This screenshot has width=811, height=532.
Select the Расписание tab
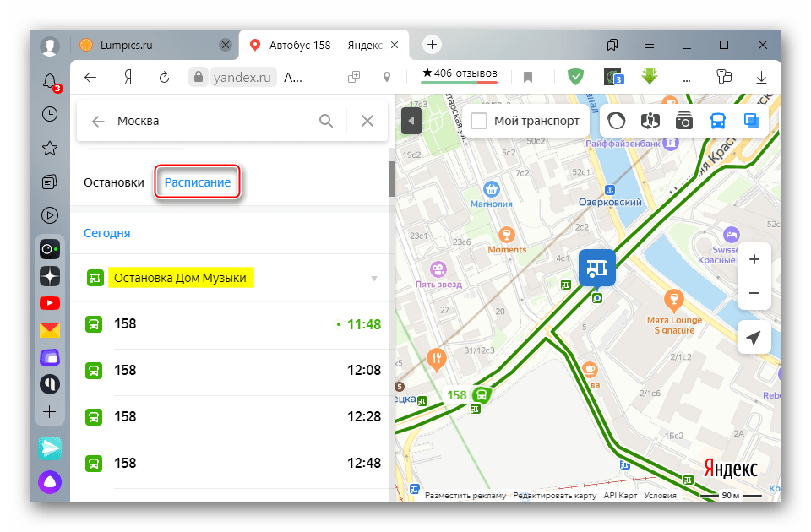click(198, 182)
